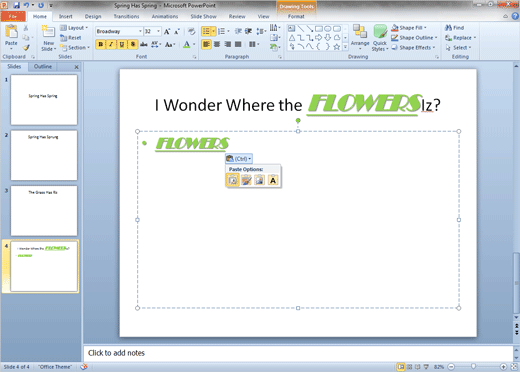Click the Replace button
The height and width of the screenshot is (372, 520).
(x=461, y=38)
